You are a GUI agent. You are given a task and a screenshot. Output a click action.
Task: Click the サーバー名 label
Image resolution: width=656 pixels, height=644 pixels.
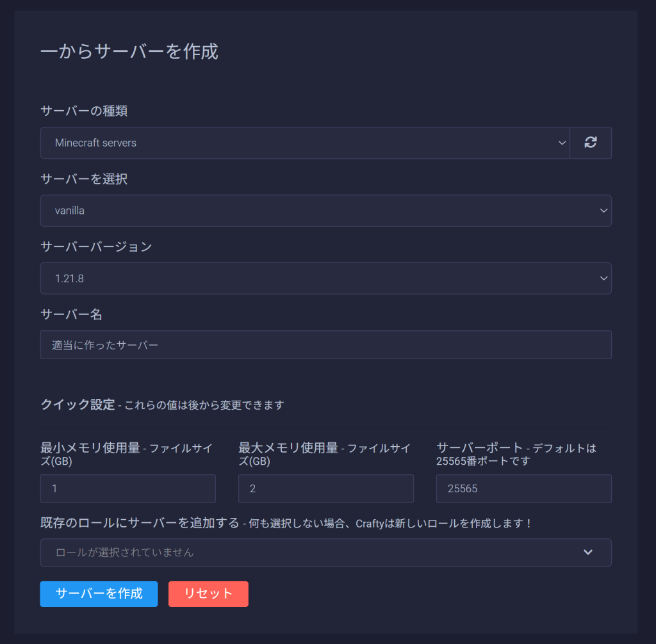pyautogui.click(x=71, y=314)
